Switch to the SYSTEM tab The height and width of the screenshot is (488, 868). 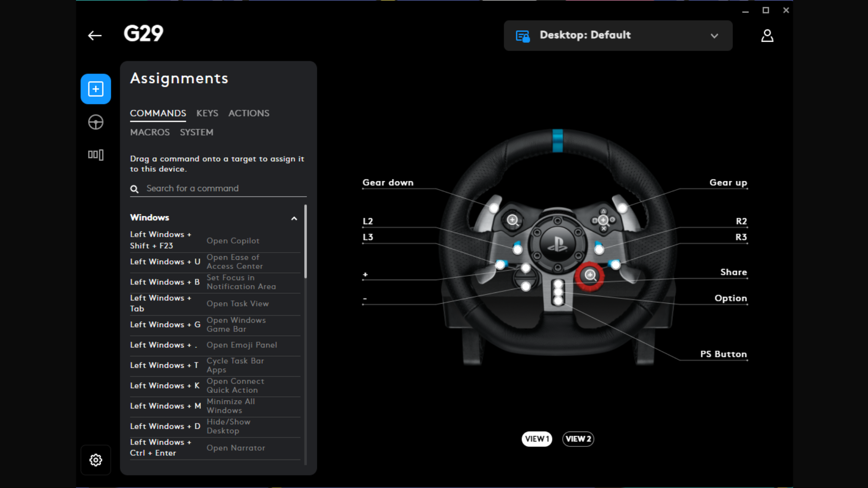click(196, 132)
